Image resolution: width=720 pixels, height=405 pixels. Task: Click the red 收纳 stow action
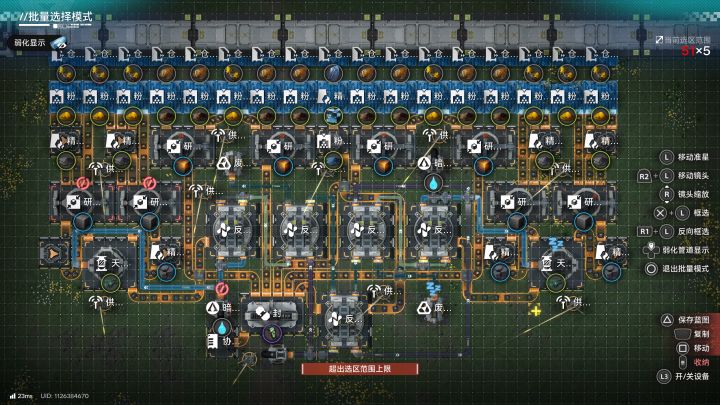694,362
